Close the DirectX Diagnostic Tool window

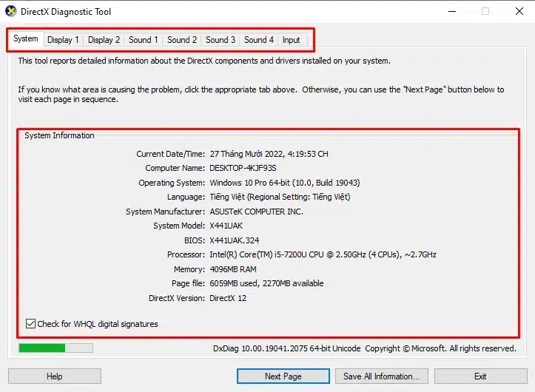(x=519, y=11)
